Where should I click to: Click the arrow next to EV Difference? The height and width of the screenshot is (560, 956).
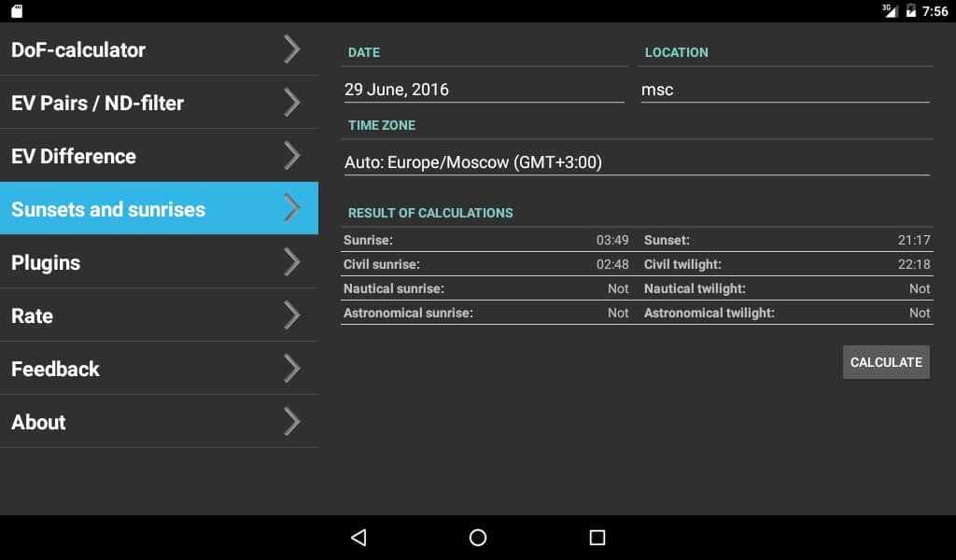point(292,155)
